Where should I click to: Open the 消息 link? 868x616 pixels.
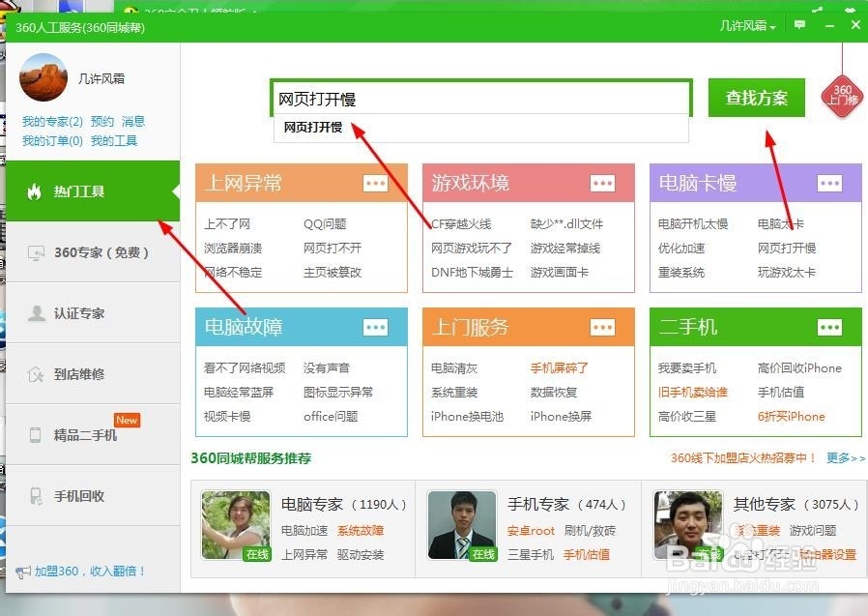(132, 121)
